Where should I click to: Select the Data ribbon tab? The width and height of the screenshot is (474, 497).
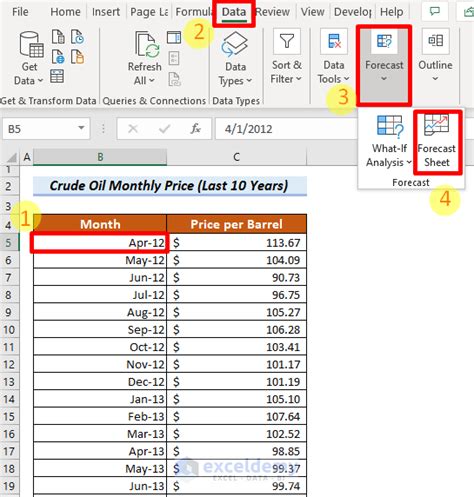coord(234,12)
